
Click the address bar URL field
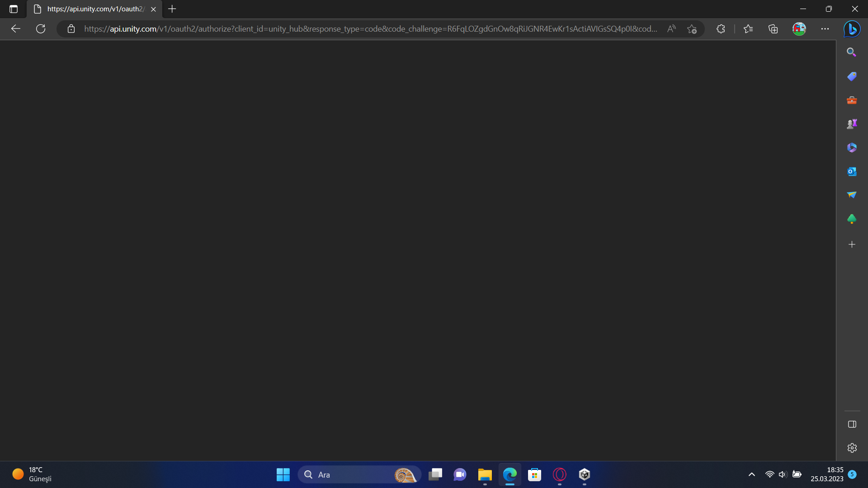coord(371,29)
